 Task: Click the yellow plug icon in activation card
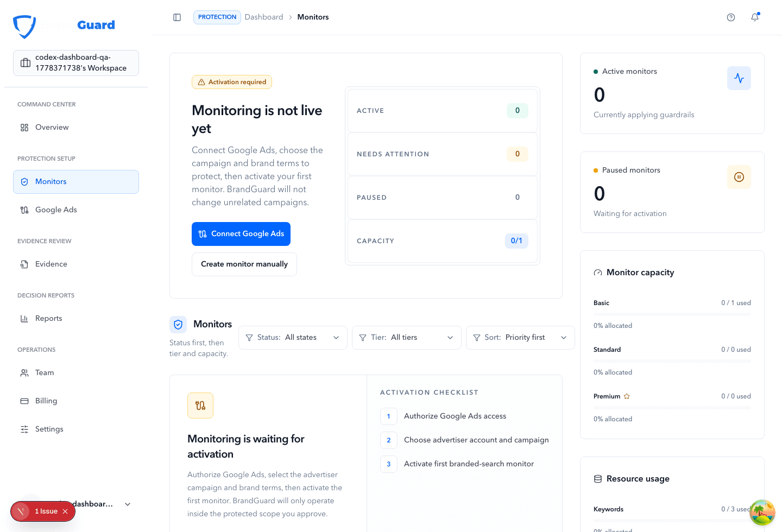(200, 406)
